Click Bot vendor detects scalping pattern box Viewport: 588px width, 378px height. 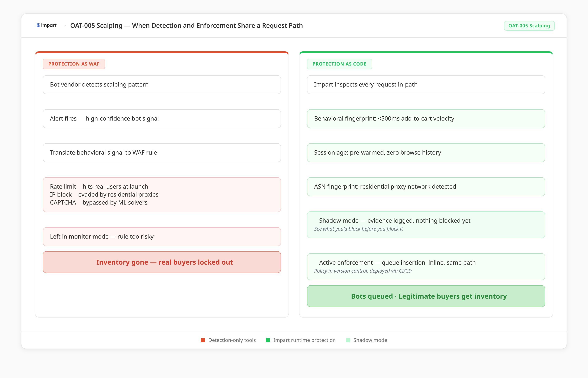(x=162, y=85)
